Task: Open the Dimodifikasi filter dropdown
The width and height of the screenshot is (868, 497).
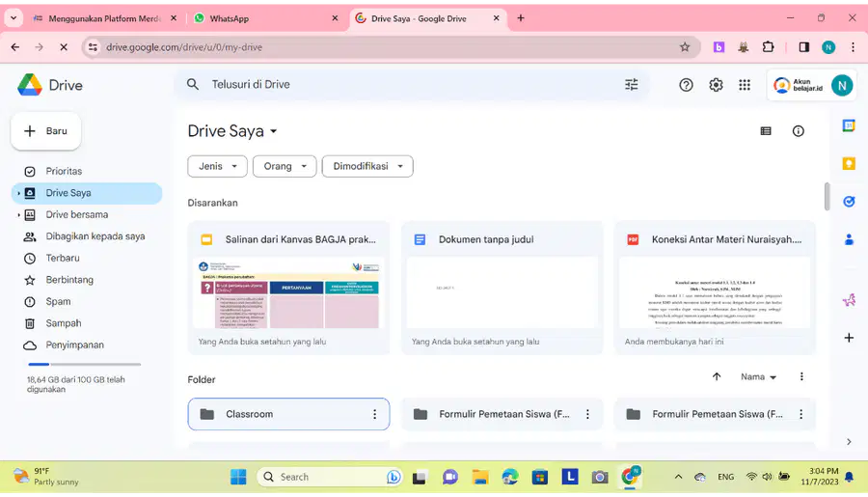Action: click(x=367, y=166)
